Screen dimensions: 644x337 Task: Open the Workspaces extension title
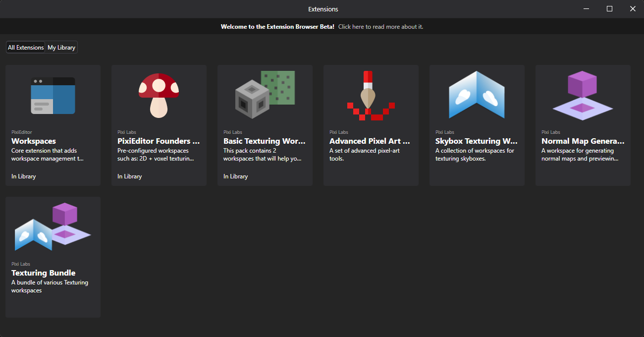coord(34,141)
